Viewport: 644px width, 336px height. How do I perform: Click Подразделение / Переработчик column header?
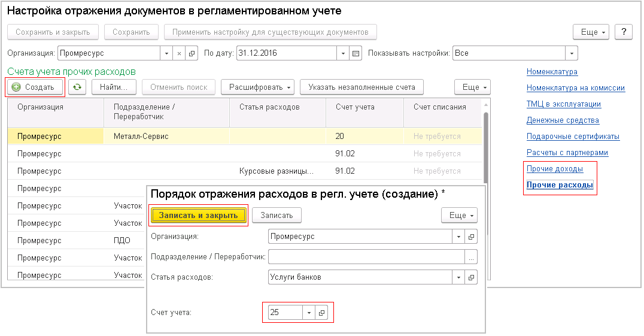coord(166,112)
